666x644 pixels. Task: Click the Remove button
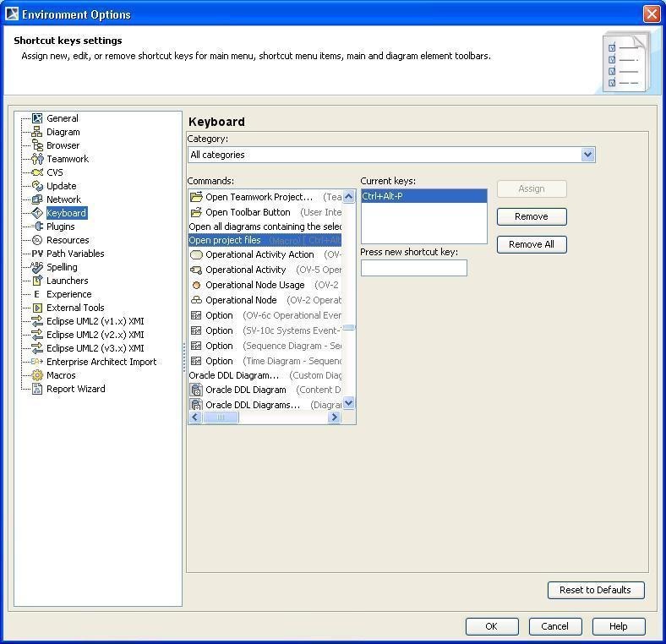tap(532, 216)
